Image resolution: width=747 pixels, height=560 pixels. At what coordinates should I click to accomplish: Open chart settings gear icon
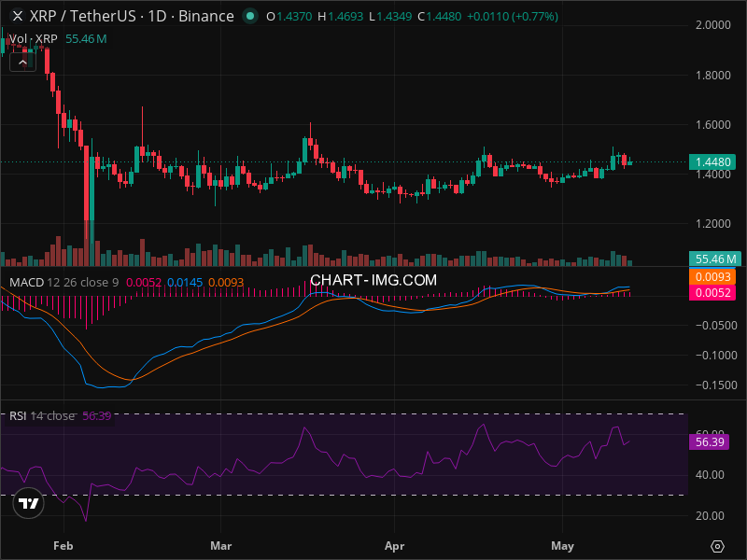point(717,546)
